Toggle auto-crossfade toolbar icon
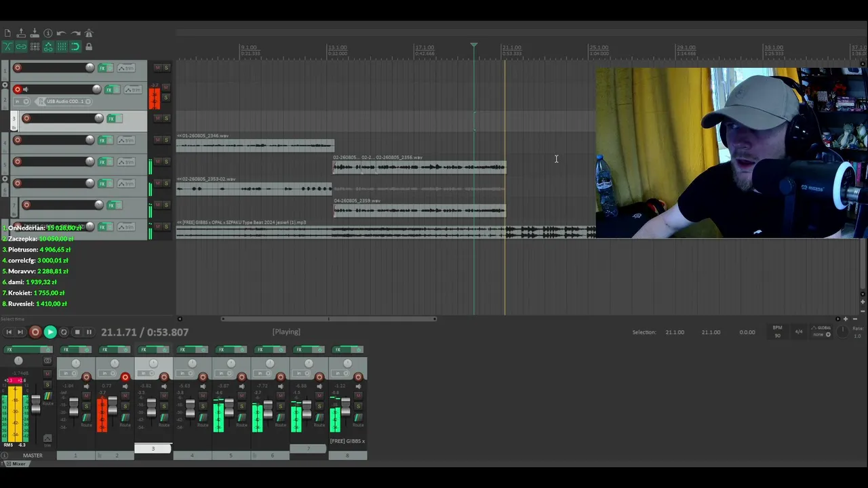The image size is (868, 488). pos(7,47)
